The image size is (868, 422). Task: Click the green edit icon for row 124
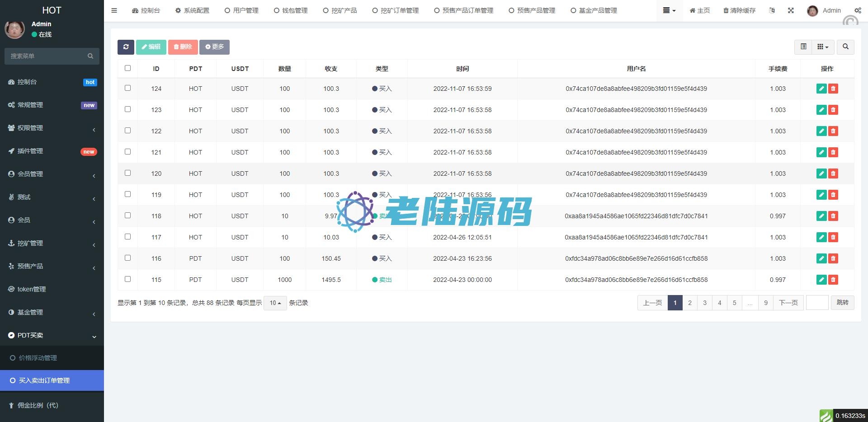click(x=821, y=89)
